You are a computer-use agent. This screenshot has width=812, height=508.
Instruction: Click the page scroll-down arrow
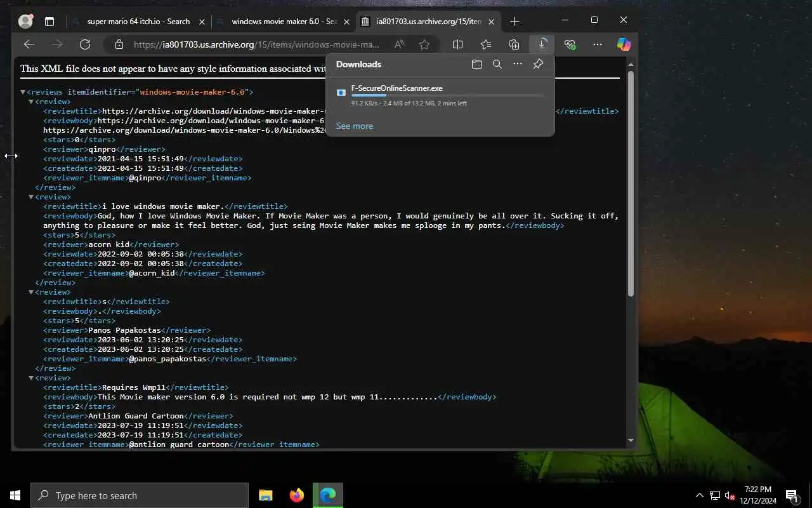click(631, 440)
